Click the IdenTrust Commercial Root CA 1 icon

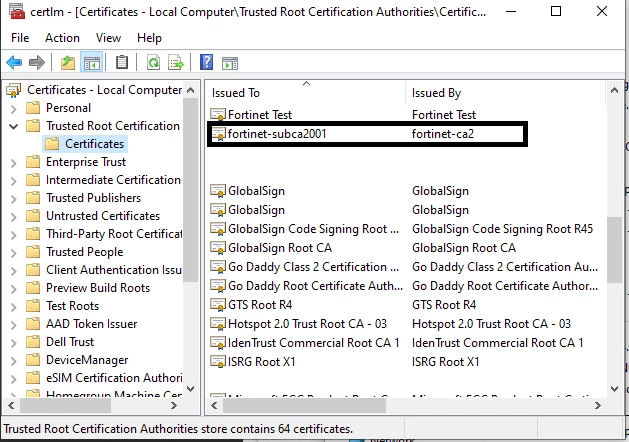click(x=218, y=343)
